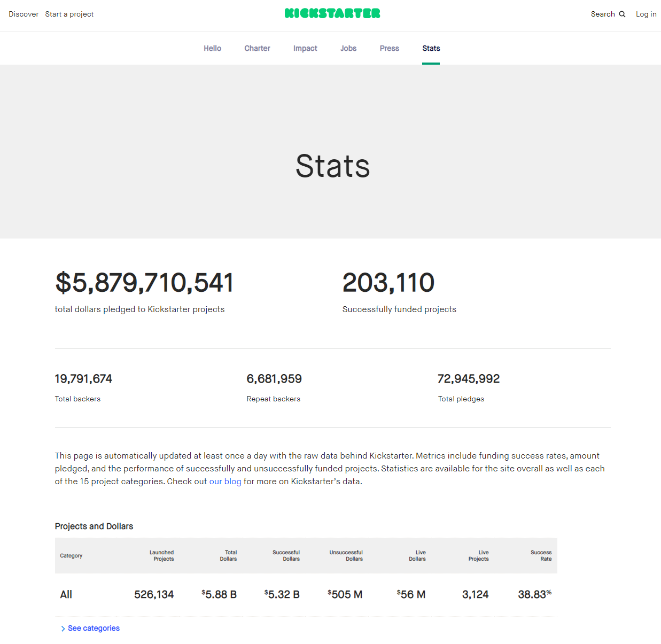Click the $5.32 B successful dollars cell
This screenshot has height=644, width=661.
point(282,595)
